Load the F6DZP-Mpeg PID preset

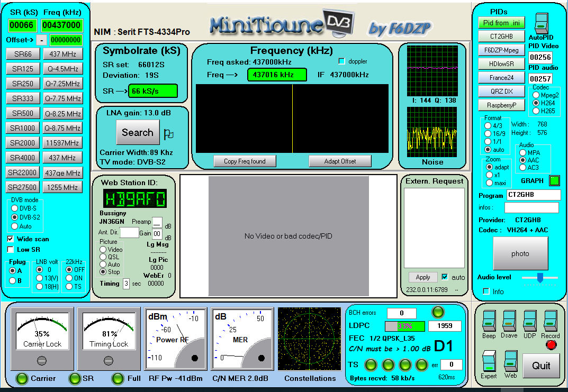coord(501,50)
